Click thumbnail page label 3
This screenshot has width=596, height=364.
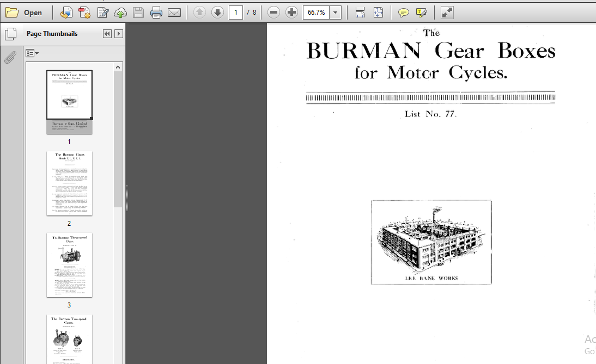click(69, 305)
